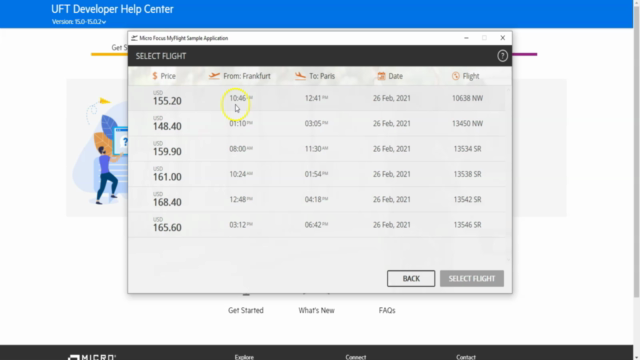This screenshot has width=640, height=360.
Task: Click the UFT Developer Help Center title
Action: click(112, 9)
